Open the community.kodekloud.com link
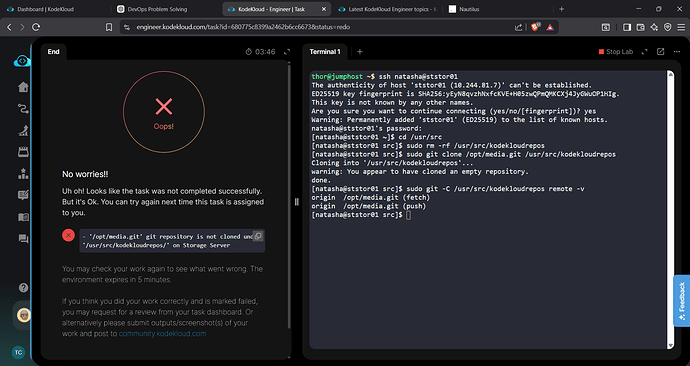The image size is (690, 366). (162, 333)
